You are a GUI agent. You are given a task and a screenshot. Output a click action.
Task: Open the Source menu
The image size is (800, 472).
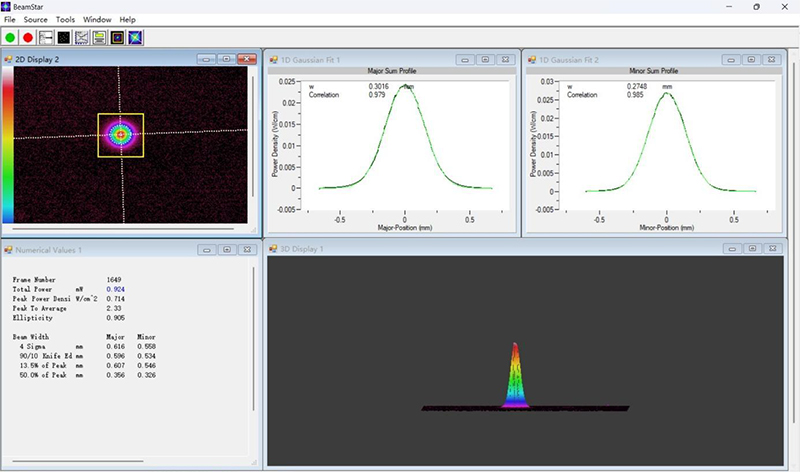click(x=35, y=19)
